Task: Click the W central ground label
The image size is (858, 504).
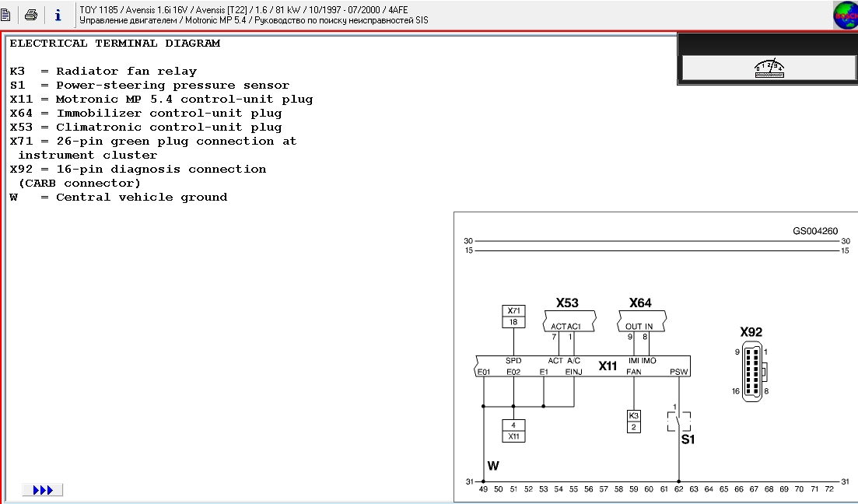Action: 492,466
